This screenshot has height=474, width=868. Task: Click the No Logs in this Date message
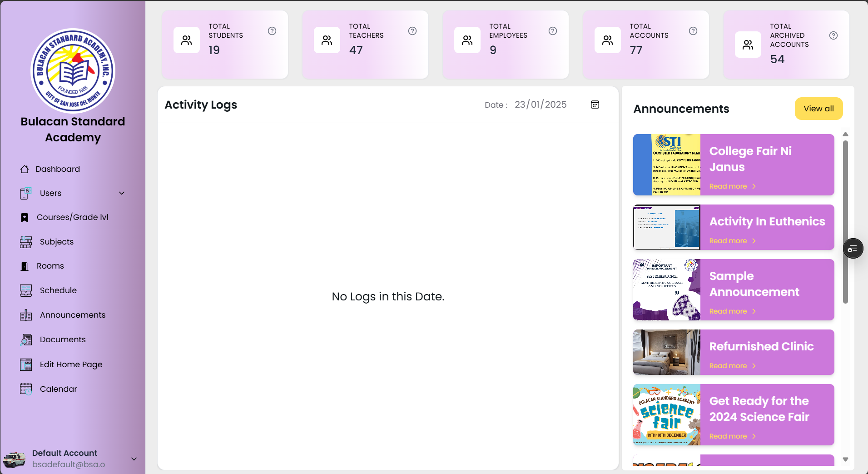pos(388,296)
